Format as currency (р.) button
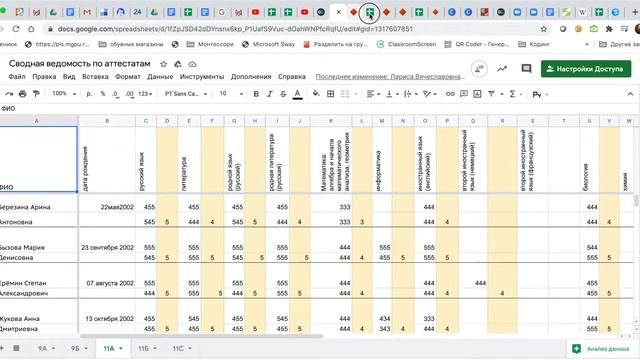This screenshot has height=360, width=640. point(89,94)
